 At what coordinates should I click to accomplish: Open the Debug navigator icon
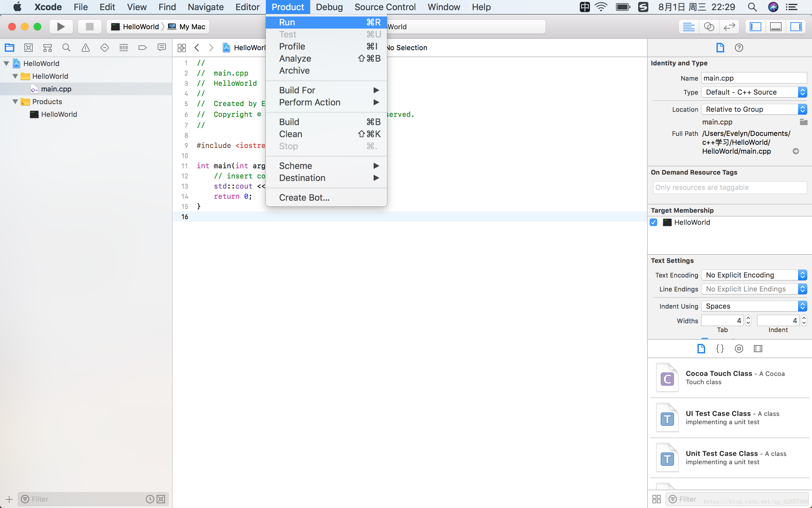point(123,48)
